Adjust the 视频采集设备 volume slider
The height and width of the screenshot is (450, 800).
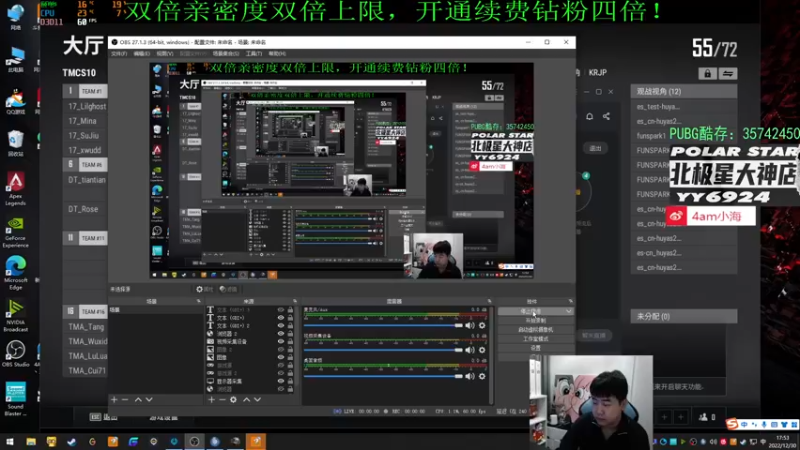point(383,350)
